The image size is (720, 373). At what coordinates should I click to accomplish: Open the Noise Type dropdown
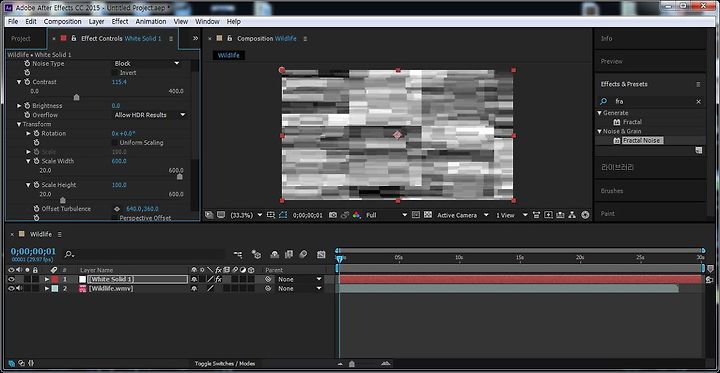tap(147, 63)
